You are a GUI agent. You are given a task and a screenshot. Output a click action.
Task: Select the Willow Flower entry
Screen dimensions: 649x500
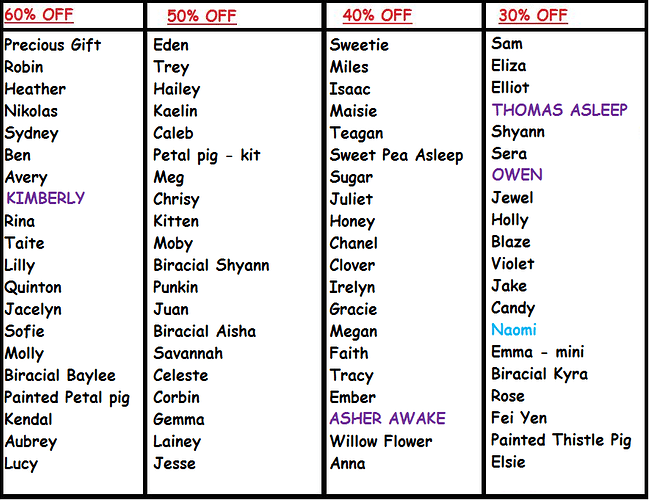tap(381, 441)
